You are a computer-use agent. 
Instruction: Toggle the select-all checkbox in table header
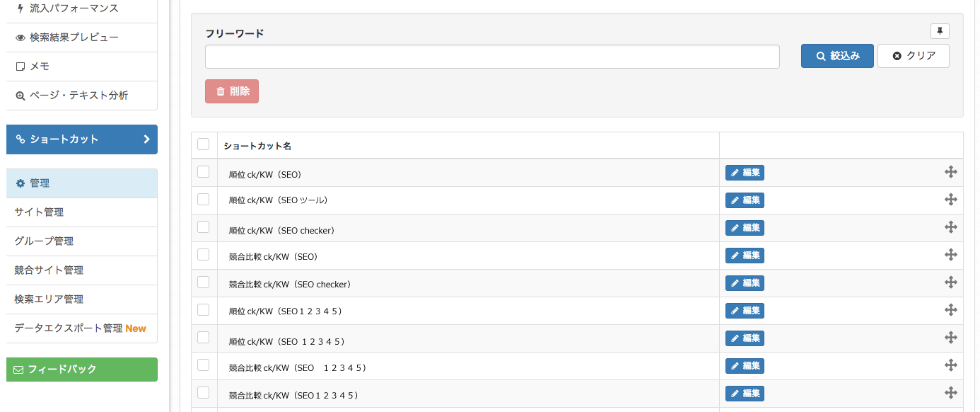[x=204, y=144]
